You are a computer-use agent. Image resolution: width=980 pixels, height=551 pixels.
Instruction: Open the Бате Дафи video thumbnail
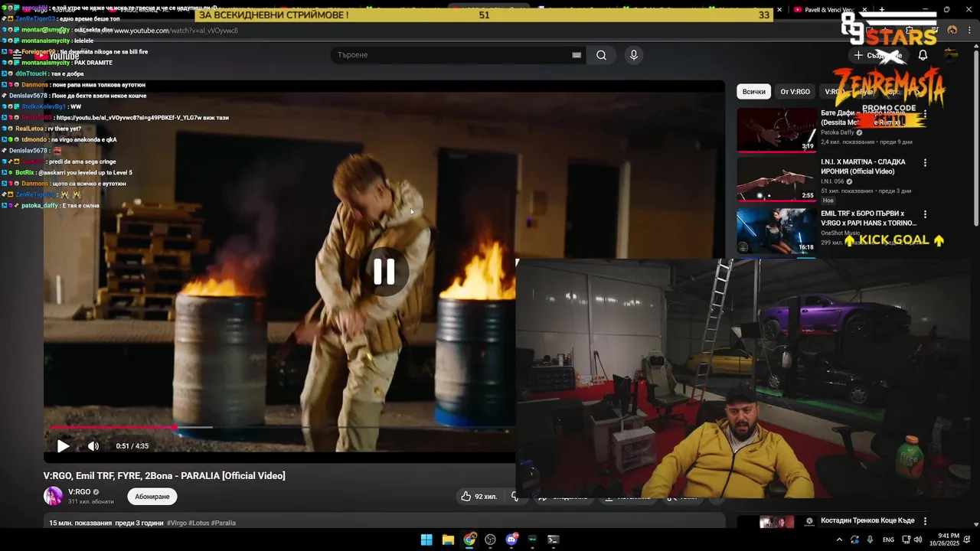[x=776, y=129]
